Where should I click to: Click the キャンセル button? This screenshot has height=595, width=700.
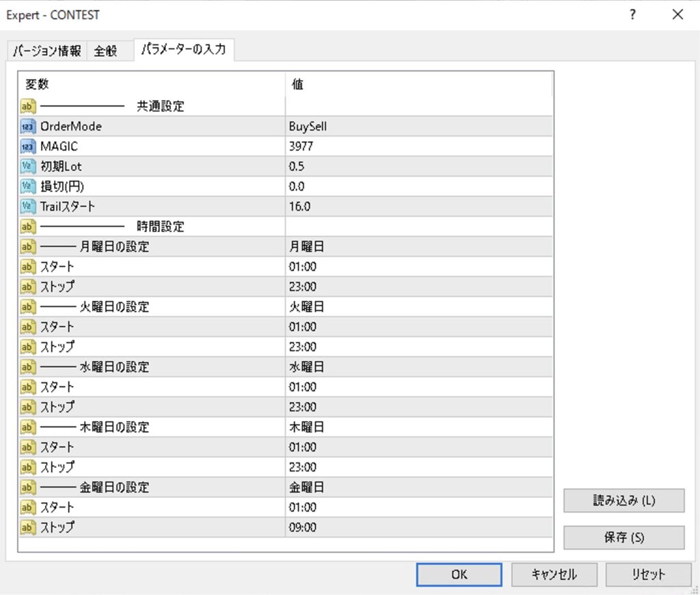coord(554,574)
